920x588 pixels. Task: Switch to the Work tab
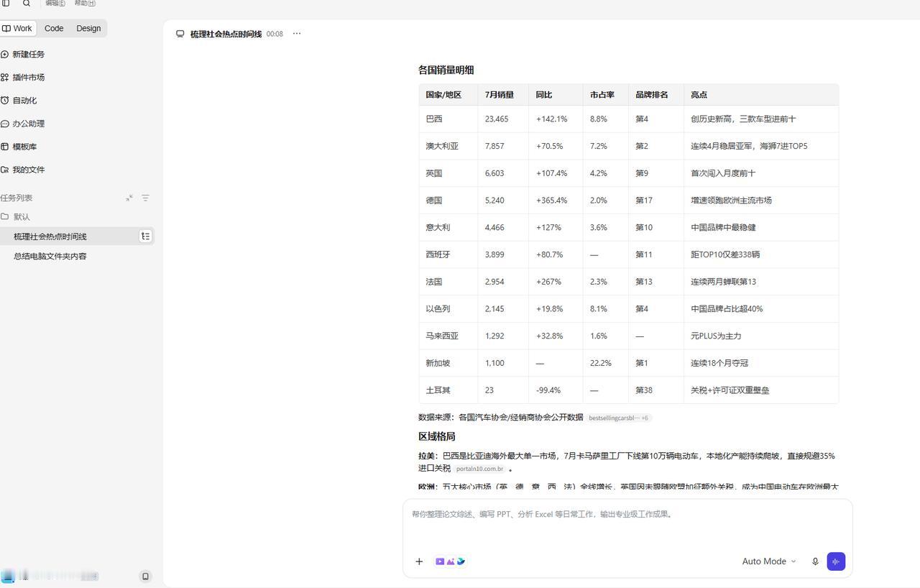[17, 28]
